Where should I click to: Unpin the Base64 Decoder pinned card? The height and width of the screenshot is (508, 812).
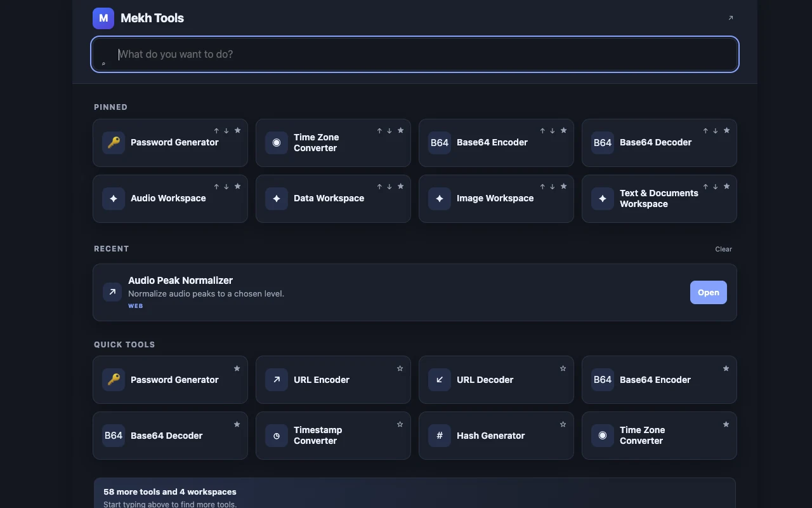[x=727, y=130]
